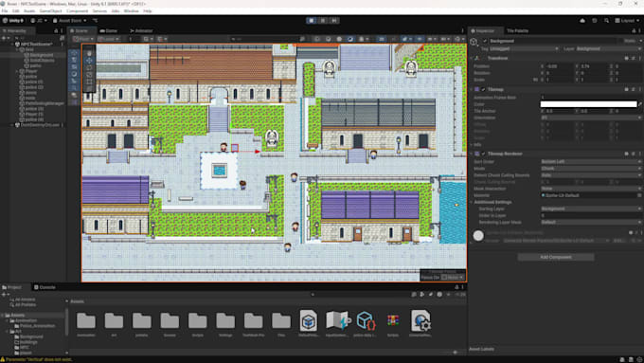Open the Rendering Layer Mask dropdown

pos(591,222)
